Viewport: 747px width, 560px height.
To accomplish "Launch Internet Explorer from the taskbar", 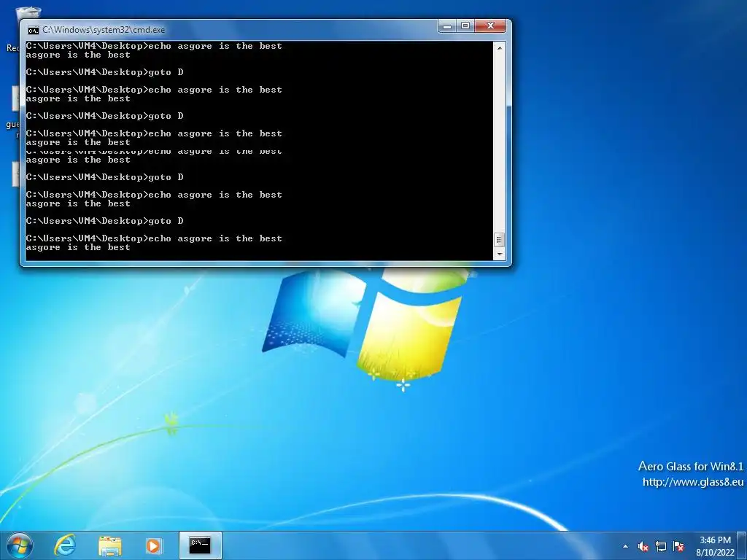I will (x=65, y=545).
